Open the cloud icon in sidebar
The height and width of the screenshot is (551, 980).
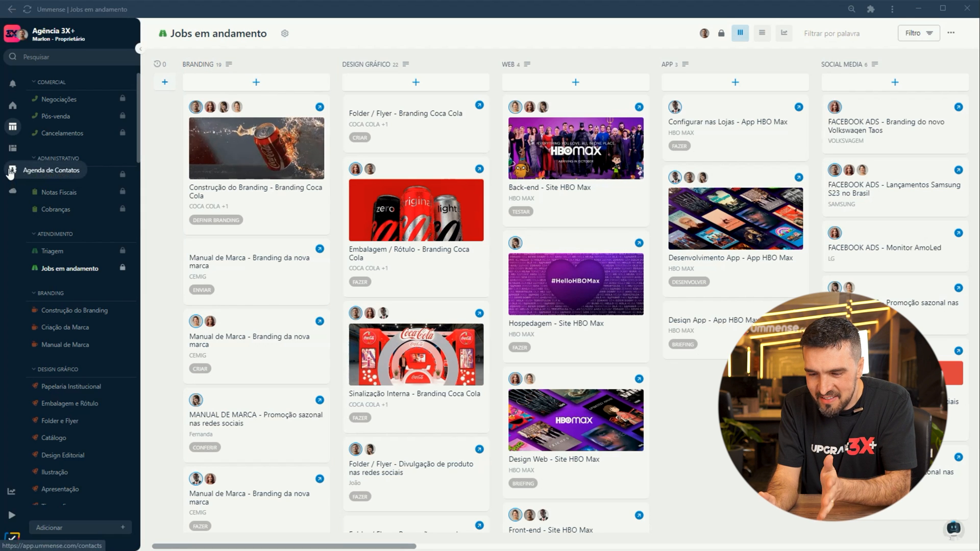(13, 191)
